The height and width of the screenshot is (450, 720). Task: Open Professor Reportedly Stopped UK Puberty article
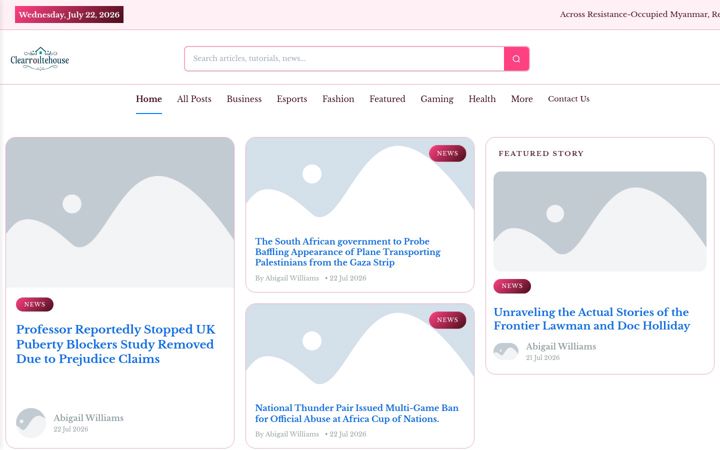(115, 344)
